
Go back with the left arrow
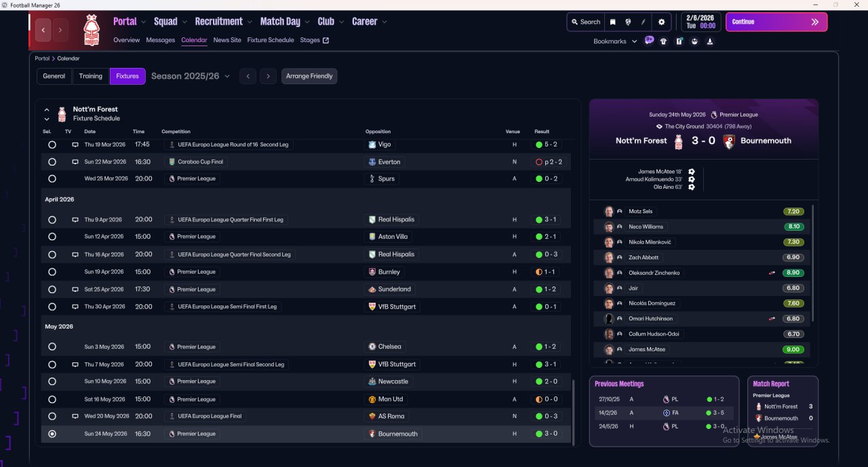click(x=43, y=30)
